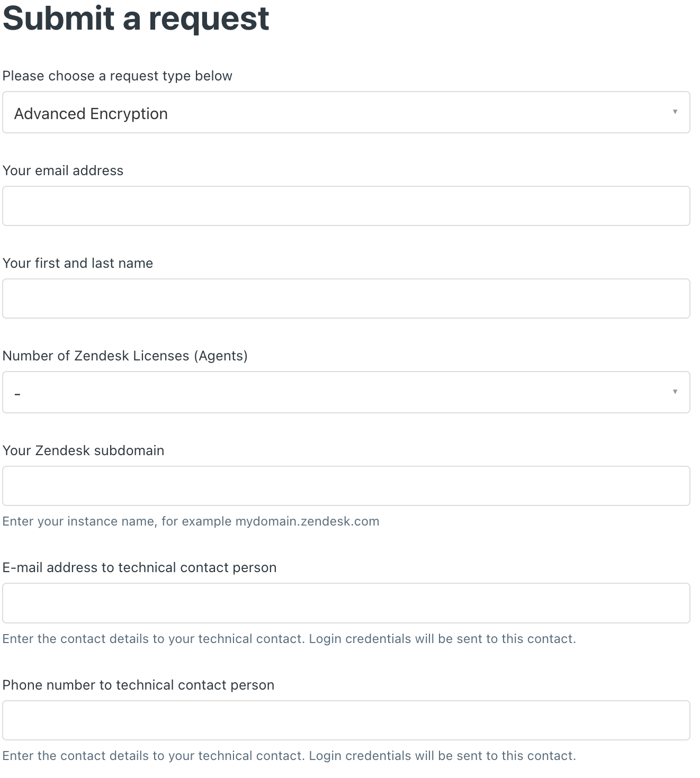Viewport: 700px width, 778px height.
Task: Focus the technical contact e-mail address field
Action: (346, 603)
